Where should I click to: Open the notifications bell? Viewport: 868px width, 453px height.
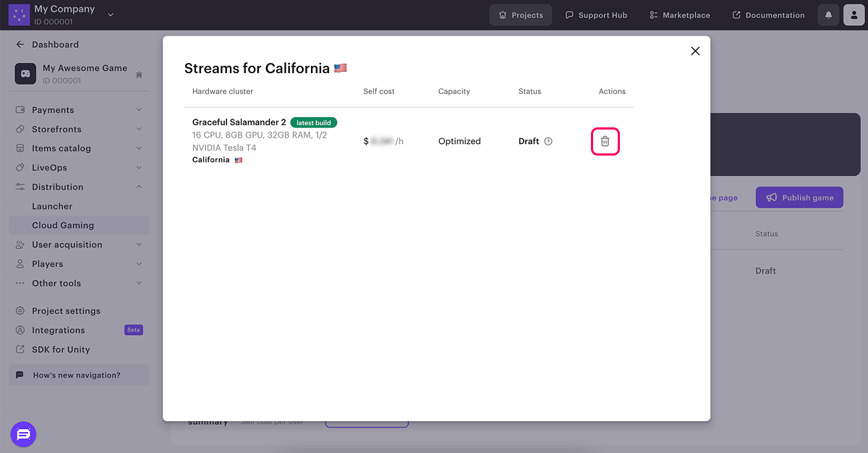828,15
